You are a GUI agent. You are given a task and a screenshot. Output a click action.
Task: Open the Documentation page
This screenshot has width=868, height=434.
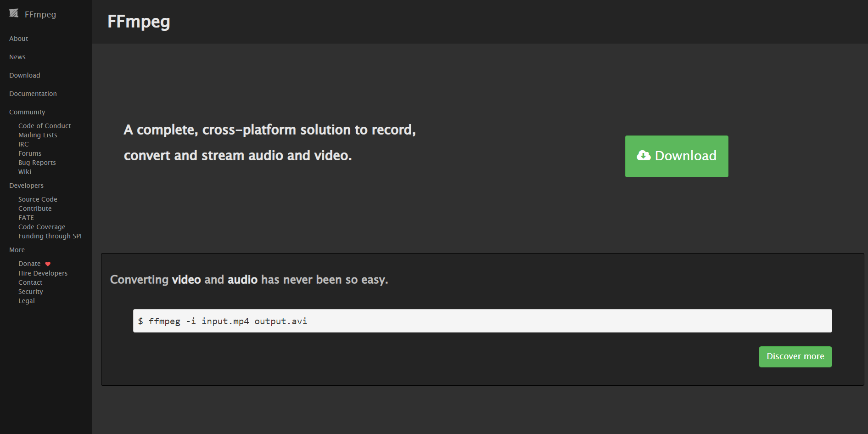pyautogui.click(x=33, y=94)
